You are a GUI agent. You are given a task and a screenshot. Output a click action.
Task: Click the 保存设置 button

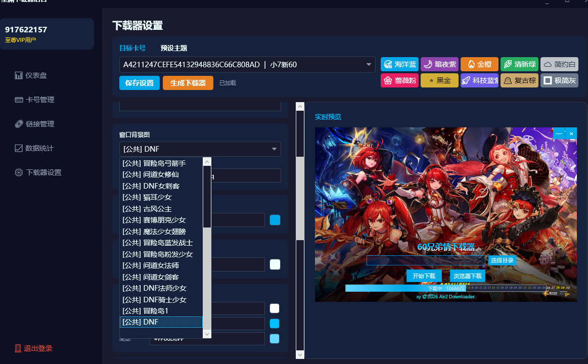click(x=140, y=83)
